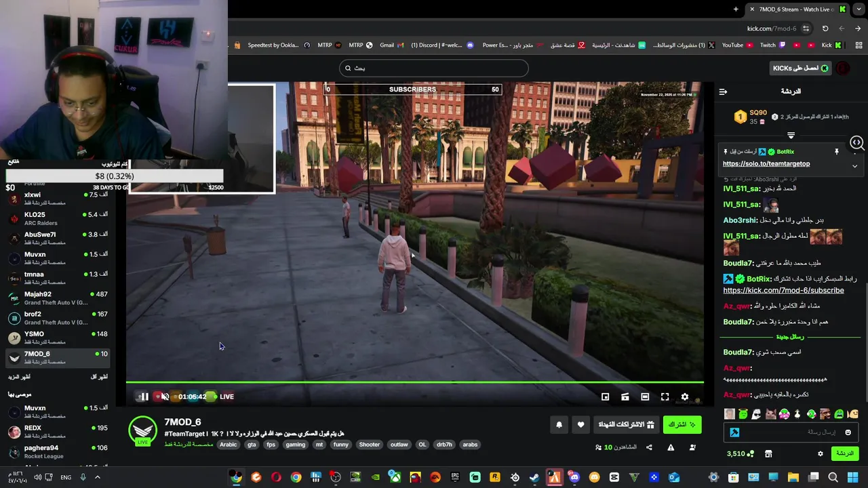Click the green Subscribe button

point(682,424)
